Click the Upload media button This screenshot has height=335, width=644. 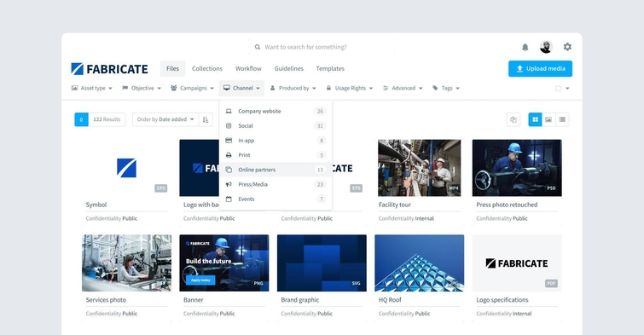[x=540, y=68]
